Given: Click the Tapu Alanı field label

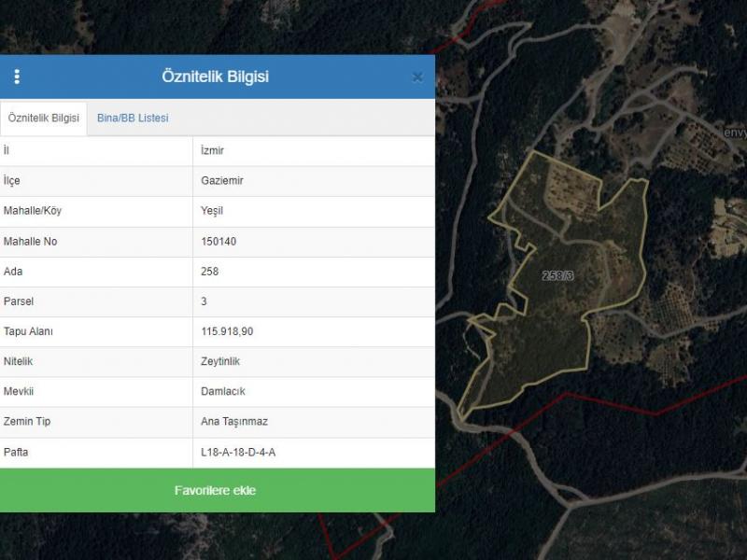Looking at the screenshot, I should pos(29,331).
